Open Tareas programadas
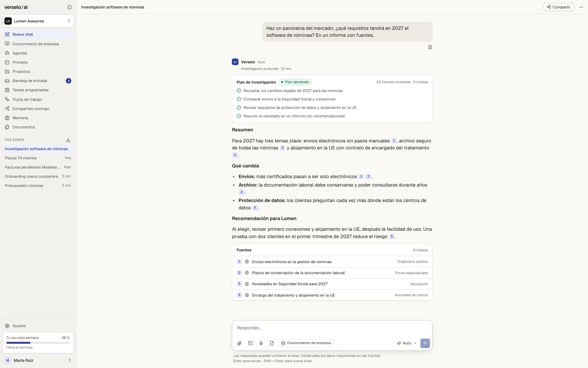Screen dimensions: 588x368 coord(38,90)
